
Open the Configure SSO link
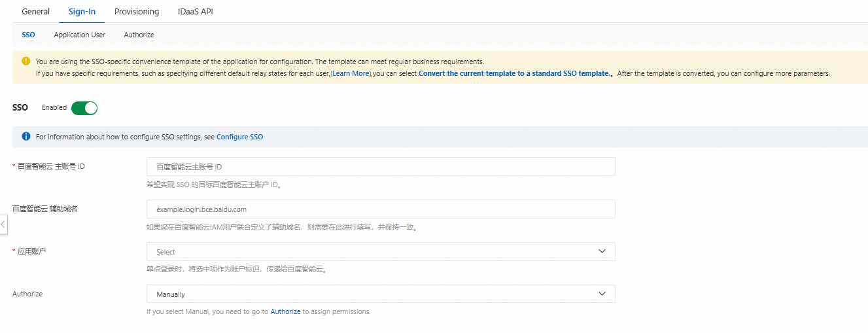pos(239,137)
